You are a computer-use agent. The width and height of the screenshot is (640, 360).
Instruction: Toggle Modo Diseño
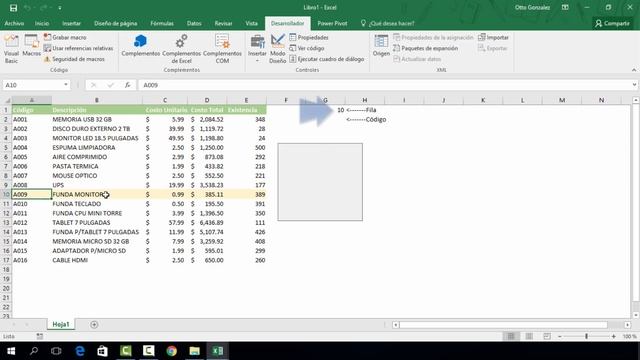tap(278, 49)
